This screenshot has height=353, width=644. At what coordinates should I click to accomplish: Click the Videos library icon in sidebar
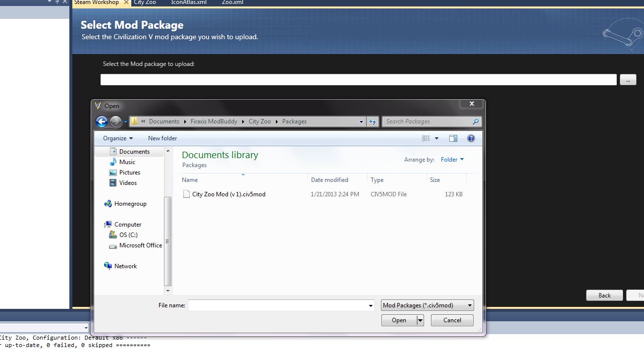tap(113, 183)
